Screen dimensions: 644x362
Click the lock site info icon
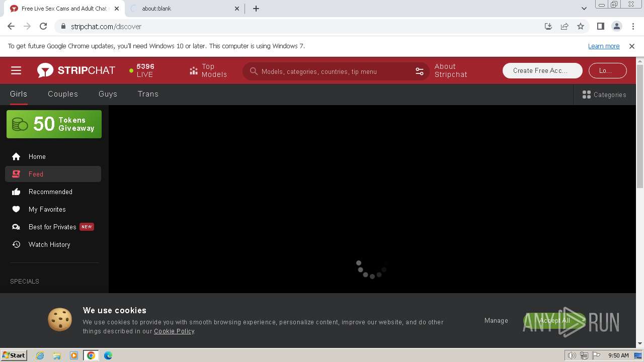[x=63, y=26]
